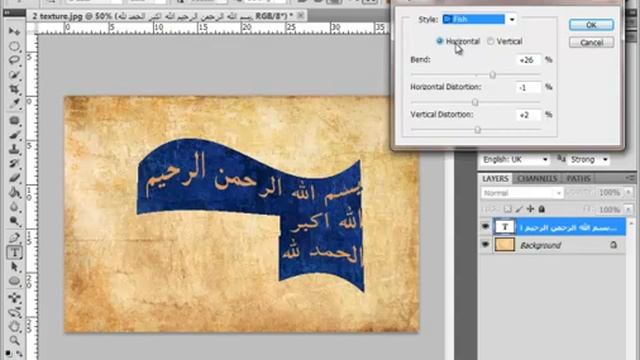Toggle lock all in Layers panel

542,209
